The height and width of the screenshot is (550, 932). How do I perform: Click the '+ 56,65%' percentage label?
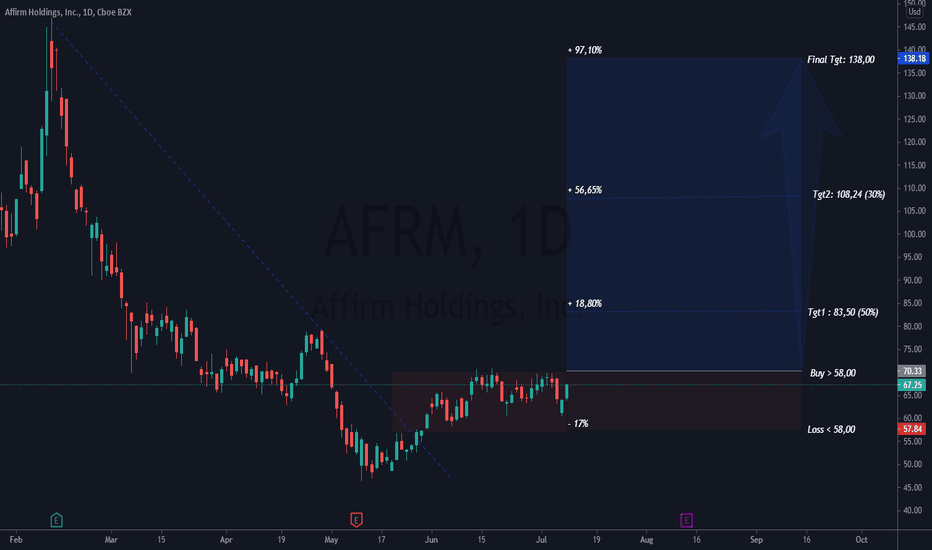tap(585, 190)
